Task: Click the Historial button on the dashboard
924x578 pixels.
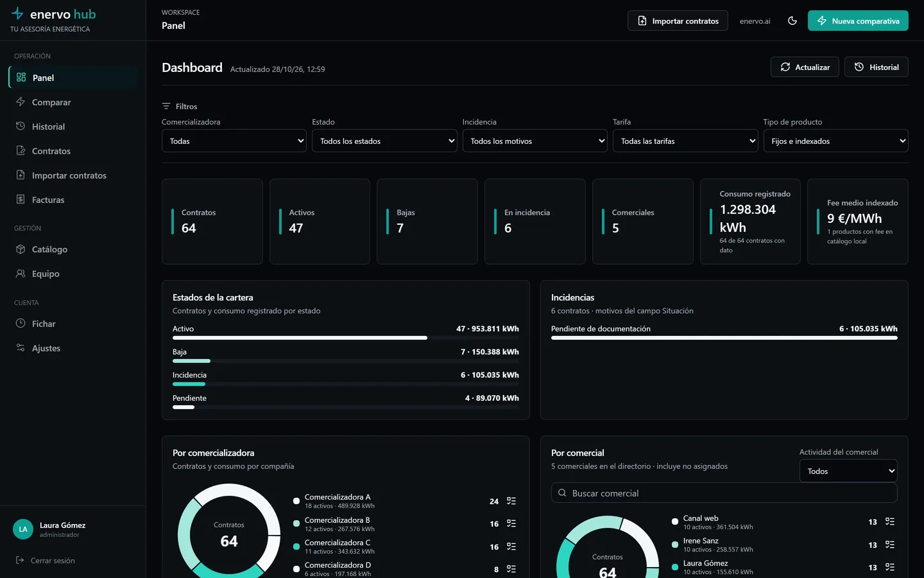Action: click(x=877, y=67)
